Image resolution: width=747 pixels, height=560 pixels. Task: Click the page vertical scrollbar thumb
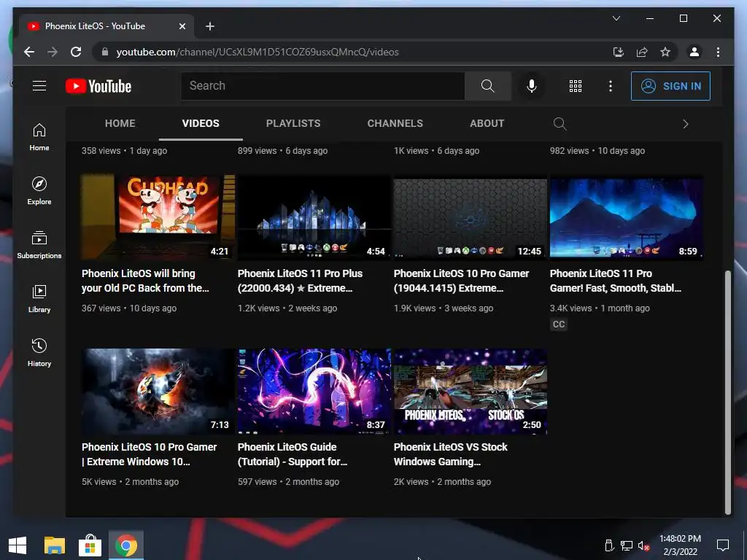(x=727, y=393)
